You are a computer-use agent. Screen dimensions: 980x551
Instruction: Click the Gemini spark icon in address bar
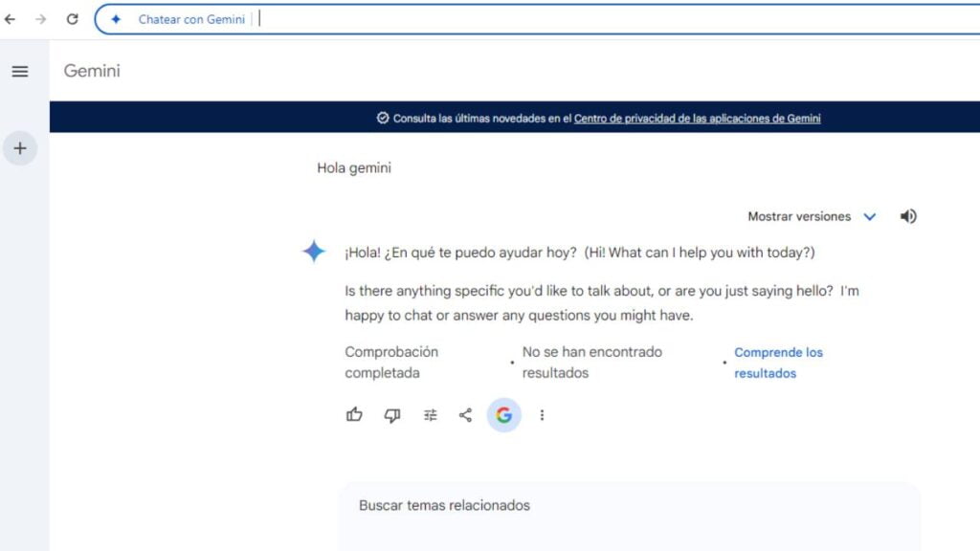(116, 19)
